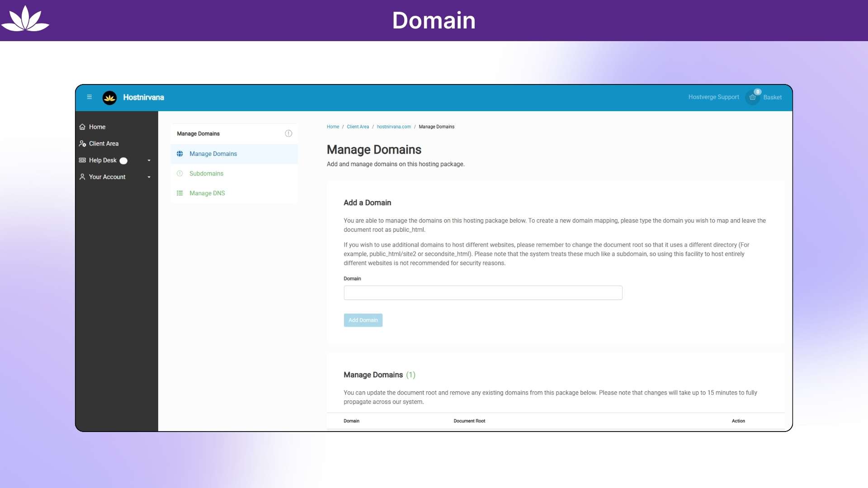Click the basket item count badge
This screenshot has height=488, width=868.
click(757, 91)
